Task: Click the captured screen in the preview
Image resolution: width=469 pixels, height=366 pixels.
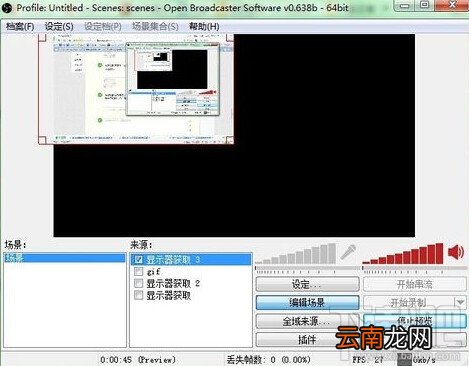Action: (x=136, y=89)
